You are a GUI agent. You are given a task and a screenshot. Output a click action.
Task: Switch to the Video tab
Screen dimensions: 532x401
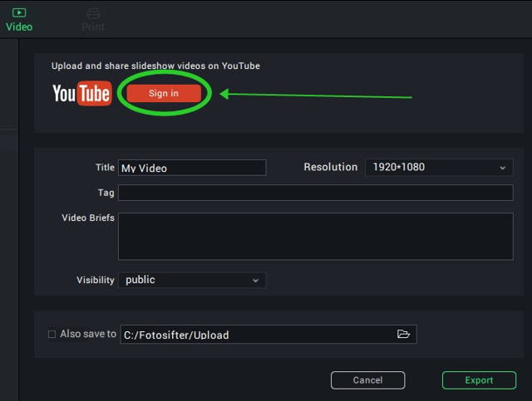(19, 20)
